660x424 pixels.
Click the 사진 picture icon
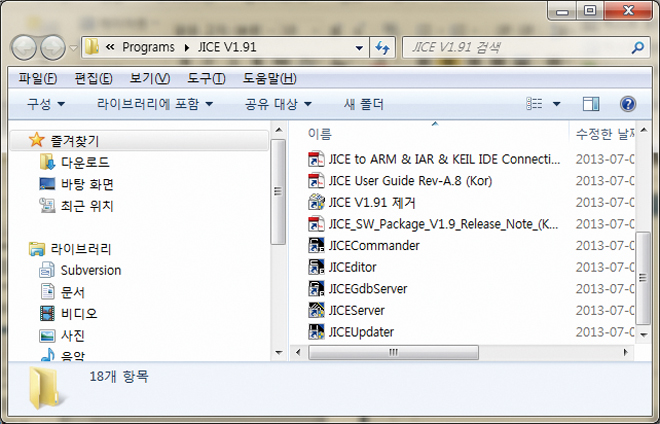tap(47, 336)
